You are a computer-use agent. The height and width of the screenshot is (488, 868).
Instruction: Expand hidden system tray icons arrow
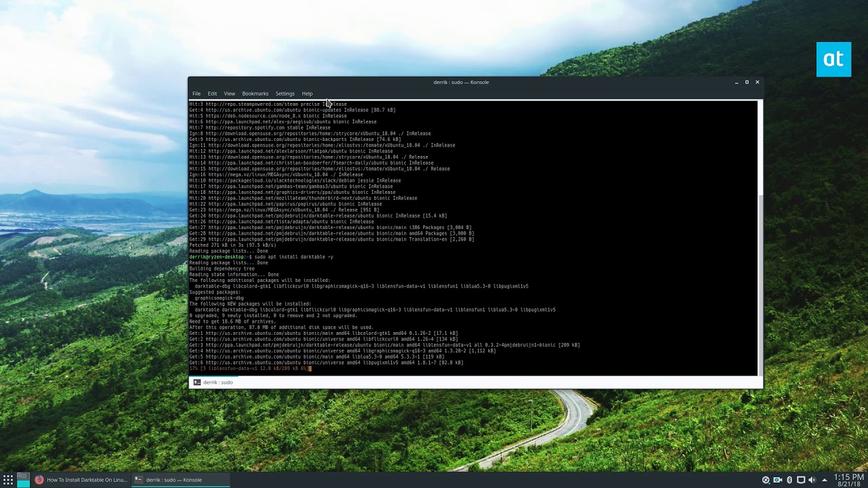click(x=825, y=480)
